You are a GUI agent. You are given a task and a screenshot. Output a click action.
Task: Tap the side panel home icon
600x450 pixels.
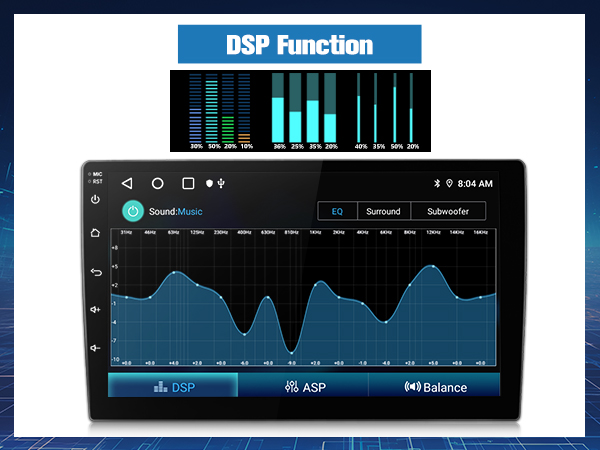(95, 233)
